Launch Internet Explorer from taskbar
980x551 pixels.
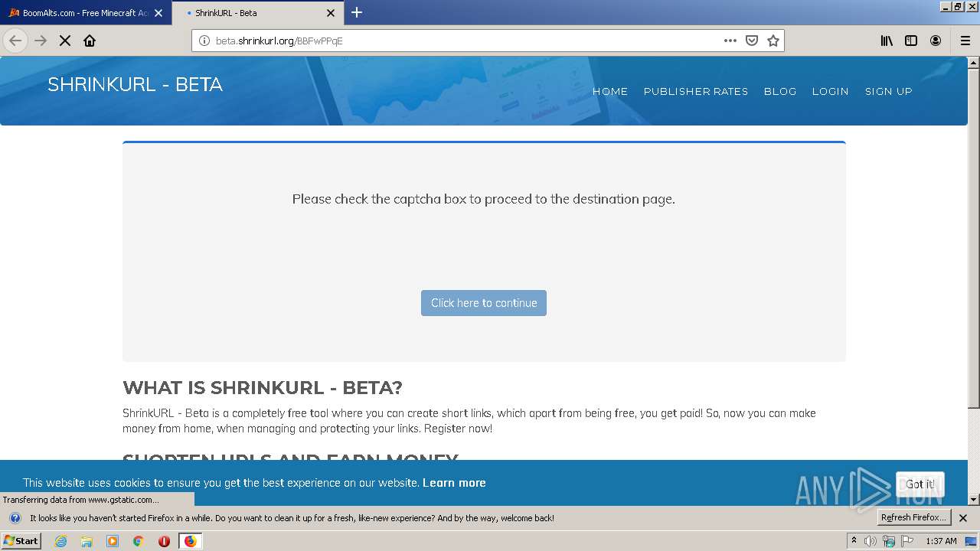click(60, 541)
